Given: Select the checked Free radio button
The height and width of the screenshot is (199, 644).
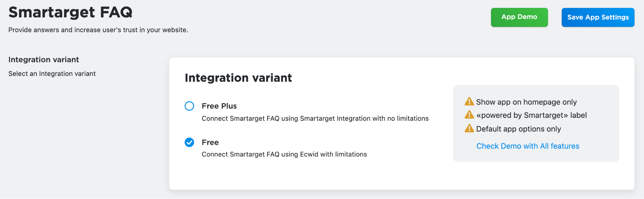Looking at the screenshot, I should click(189, 142).
